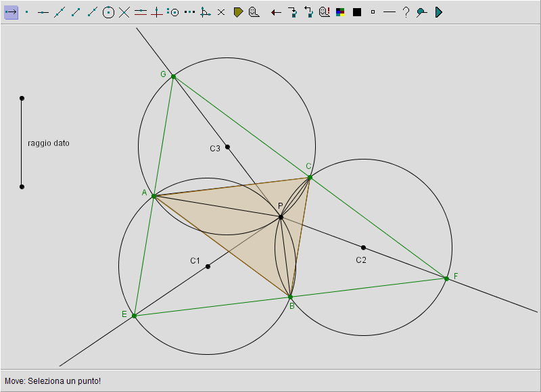Select the Circle tool
Viewport: 541px width, 392px height.
tap(108, 12)
